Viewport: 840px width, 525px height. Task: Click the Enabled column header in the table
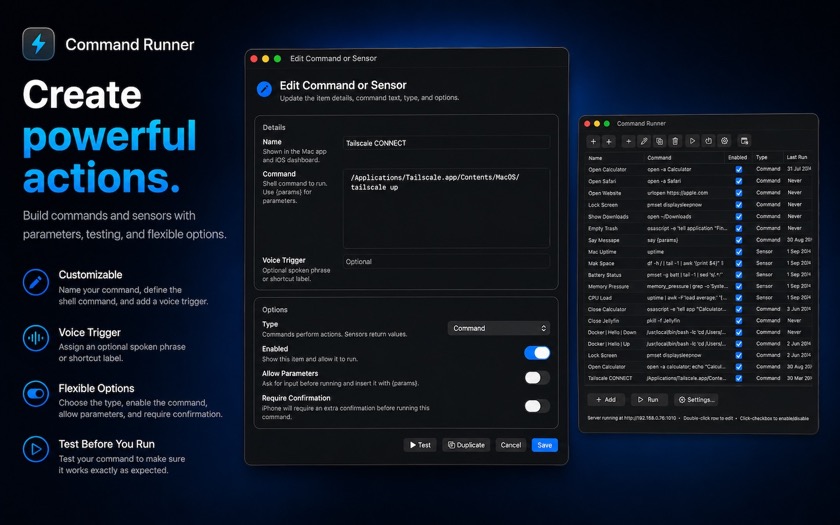pos(737,157)
